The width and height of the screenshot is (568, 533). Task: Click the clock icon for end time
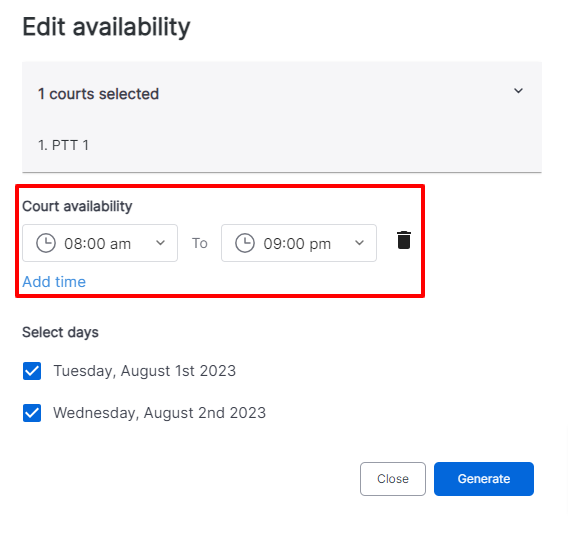[245, 243]
